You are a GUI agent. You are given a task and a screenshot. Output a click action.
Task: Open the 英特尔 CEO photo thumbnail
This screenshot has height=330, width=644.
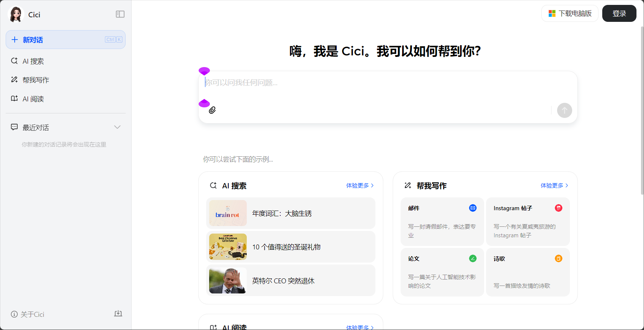click(228, 281)
